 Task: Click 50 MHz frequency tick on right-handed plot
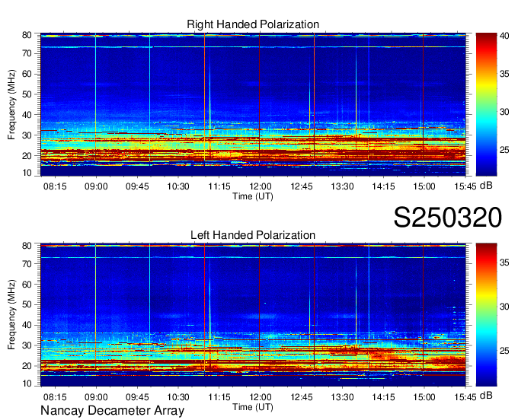[27, 94]
